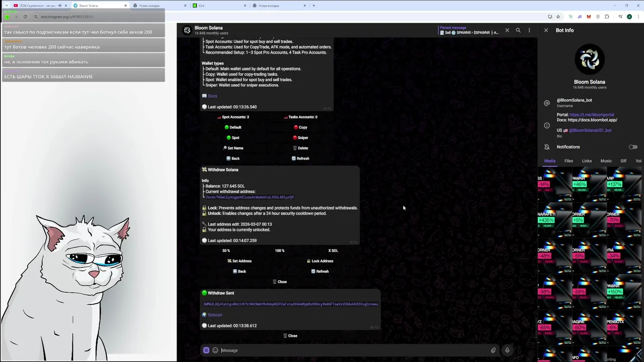644x362 pixels.
Task: Click Spot Accounts: 3 button
Action: coord(233,117)
